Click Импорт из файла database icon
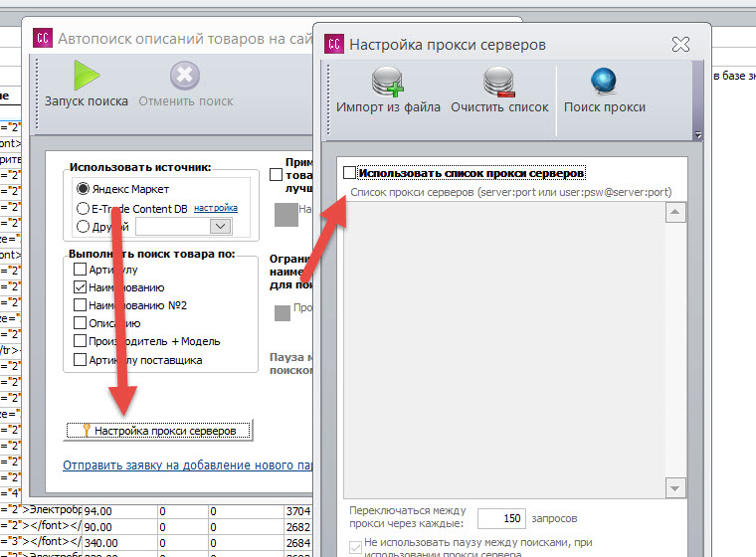The width and height of the screenshot is (756, 557). [x=388, y=82]
